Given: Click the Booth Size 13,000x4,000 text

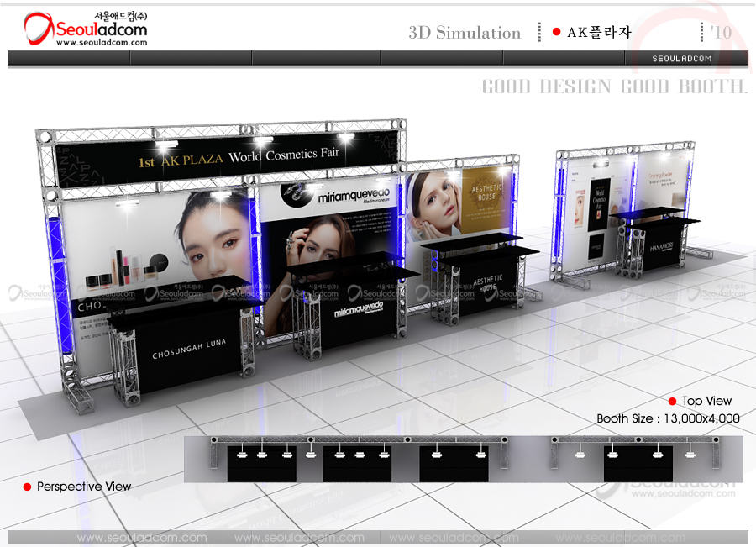Looking at the screenshot, I should point(668,418).
